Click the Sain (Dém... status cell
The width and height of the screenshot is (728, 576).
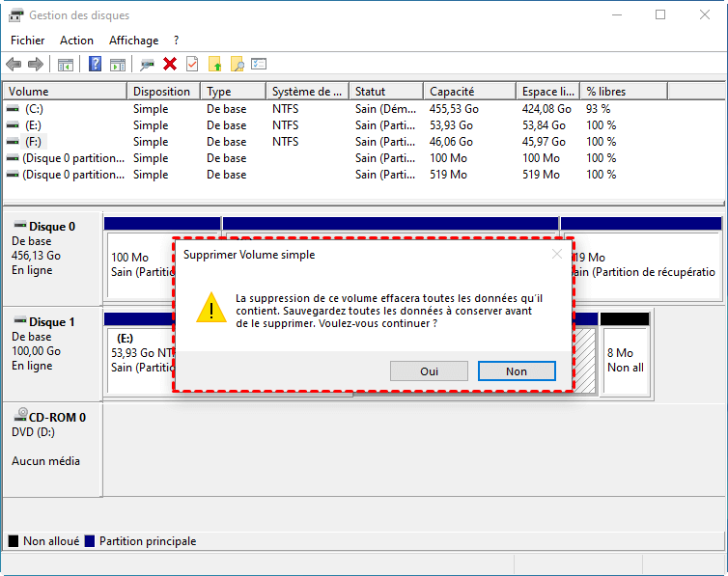(x=385, y=109)
